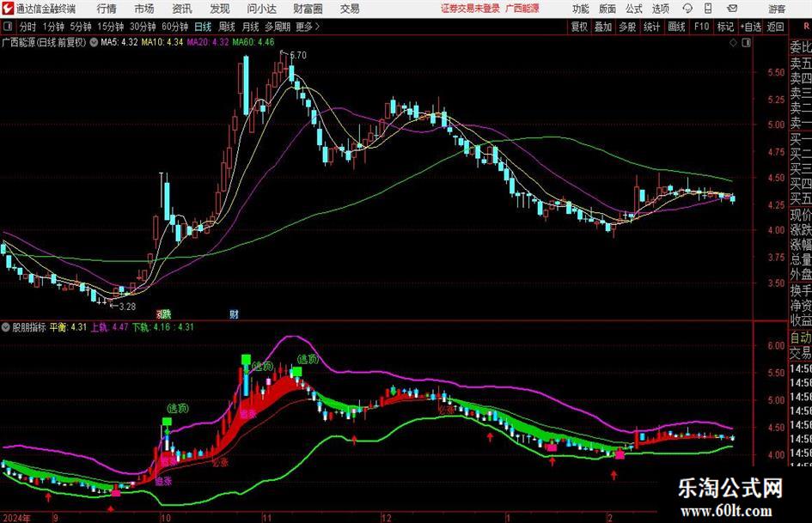
Task: Click the 统计 statistics button
Action: click(651, 27)
